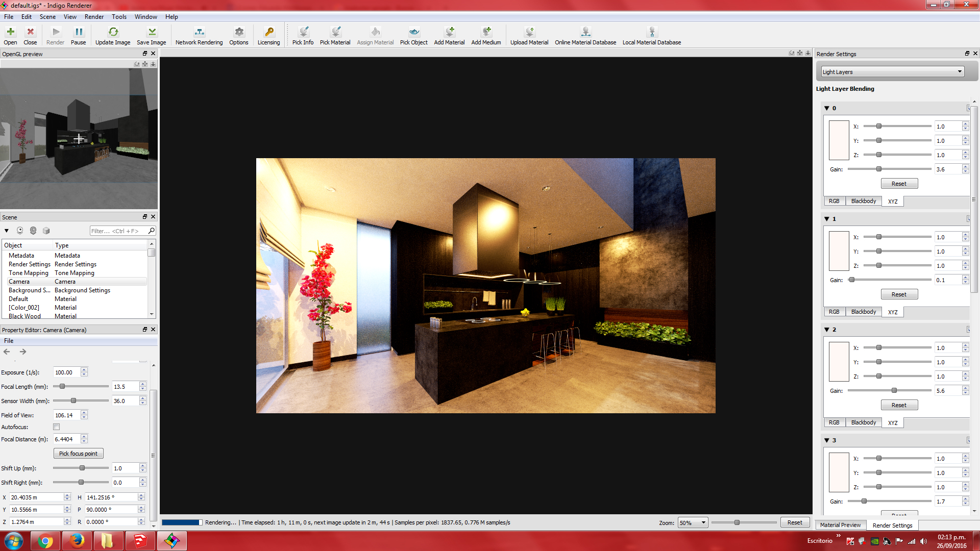The height and width of the screenshot is (551, 980).
Task: Open the Zoom 50% combo box
Action: [x=692, y=523]
